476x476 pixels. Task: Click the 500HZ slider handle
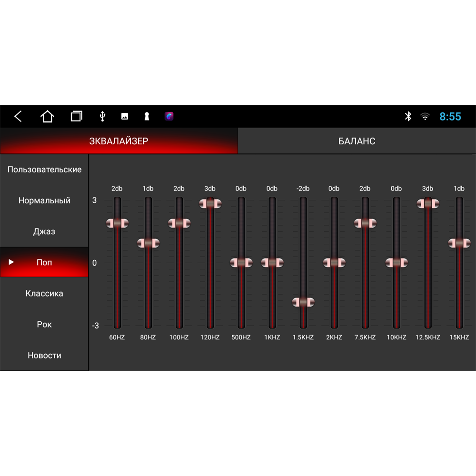241,263
